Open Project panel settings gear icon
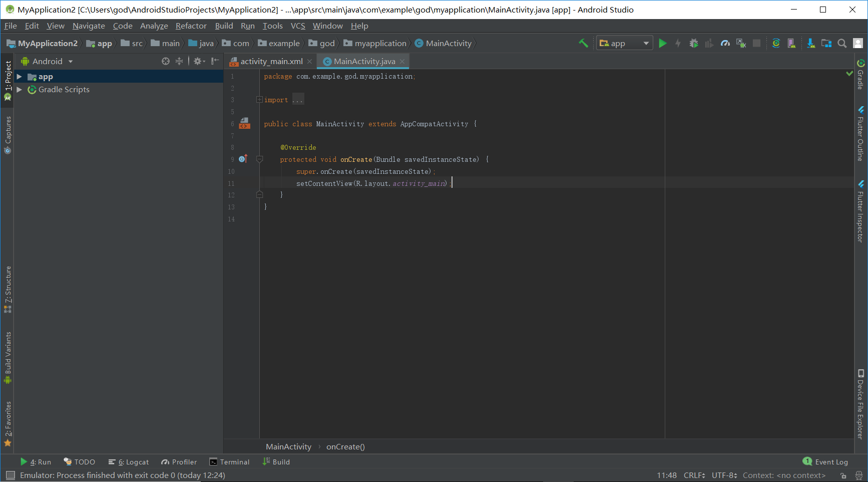 click(x=199, y=61)
